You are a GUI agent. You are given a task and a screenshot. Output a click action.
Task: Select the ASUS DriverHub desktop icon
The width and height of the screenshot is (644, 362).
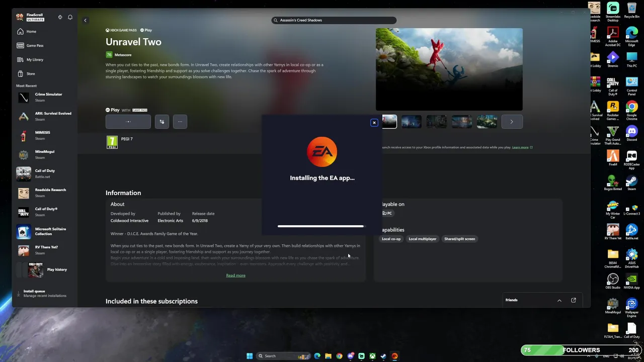(631, 258)
